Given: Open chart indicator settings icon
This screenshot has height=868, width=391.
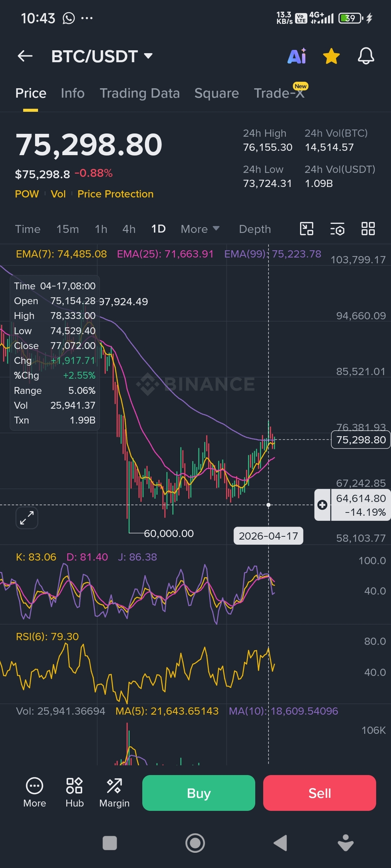Looking at the screenshot, I should coord(337,229).
